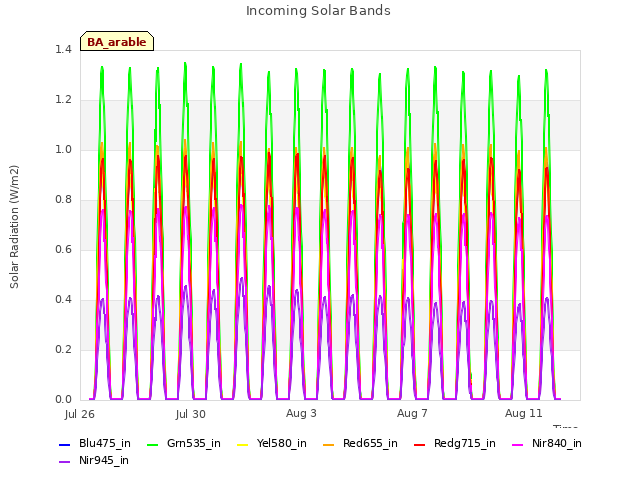Click the 0.6 y-axis tick label
The image size is (640, 480).
pyautogui.click(x=63, y=249)
